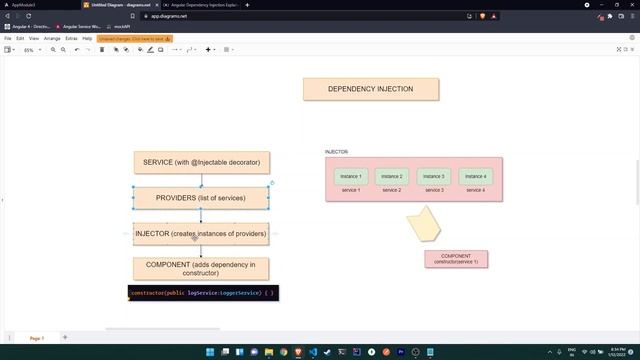Viewport: 640px width, 360px height.
Task: Open the Arrange menu
Action: click(52, 38)
